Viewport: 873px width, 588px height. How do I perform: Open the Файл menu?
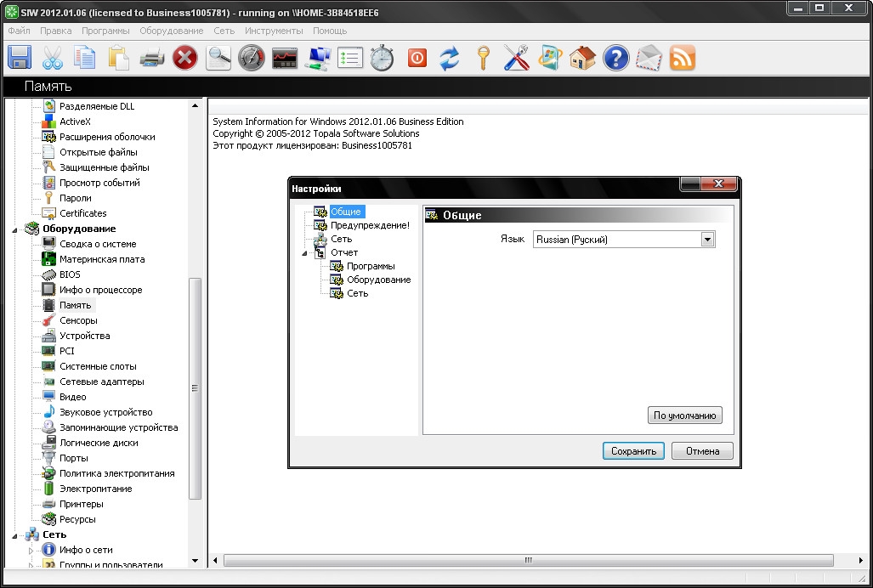[x=19, y=31]
